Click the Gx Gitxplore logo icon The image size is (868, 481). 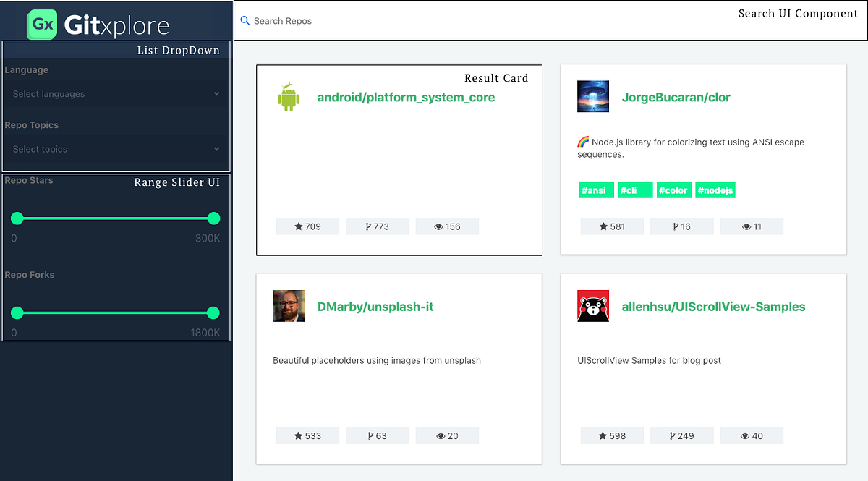(x=41, y=24)
